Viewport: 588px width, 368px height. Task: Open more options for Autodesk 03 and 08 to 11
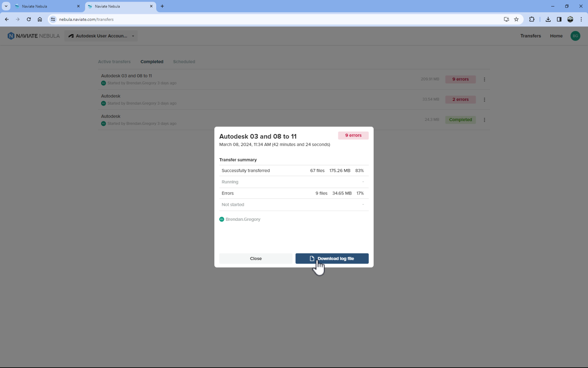click(484, 79)
